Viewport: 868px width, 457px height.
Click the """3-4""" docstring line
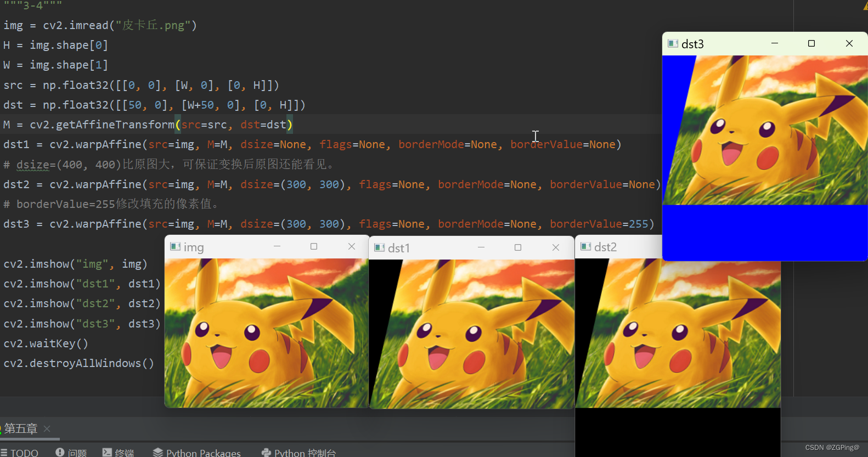point(33,5)
